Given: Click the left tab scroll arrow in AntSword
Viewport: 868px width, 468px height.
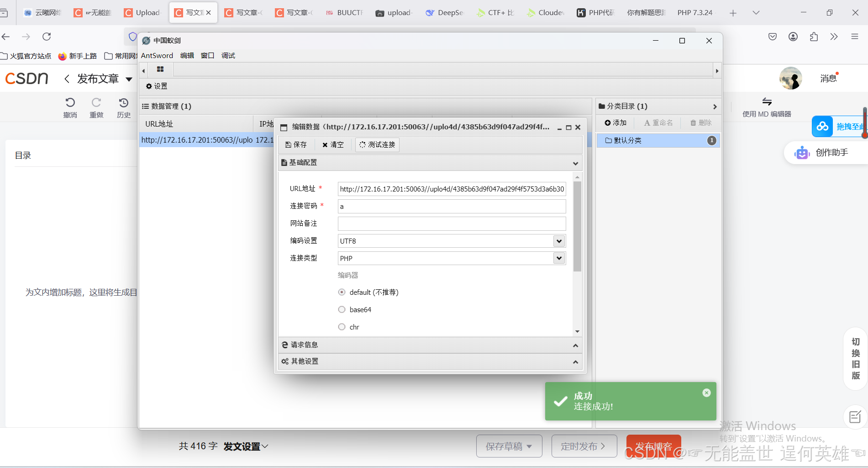Looking at the screenshot, I should coord(143,70).
